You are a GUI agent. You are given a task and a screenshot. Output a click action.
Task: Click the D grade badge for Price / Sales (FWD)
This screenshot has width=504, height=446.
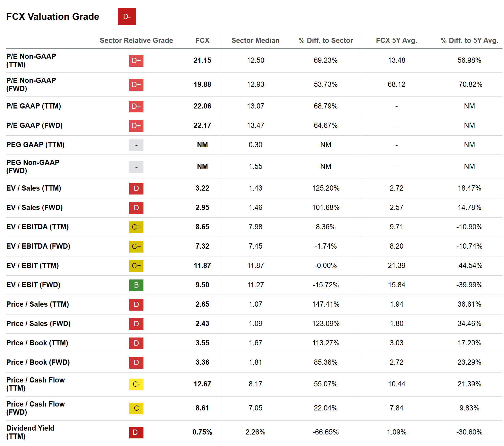(136, 324)
